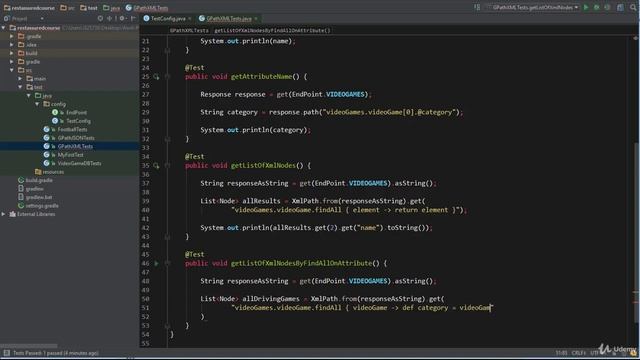The image size is (640, 360).
Task: Click java breadcrumb in navigation bar
Action: point(111,8)
